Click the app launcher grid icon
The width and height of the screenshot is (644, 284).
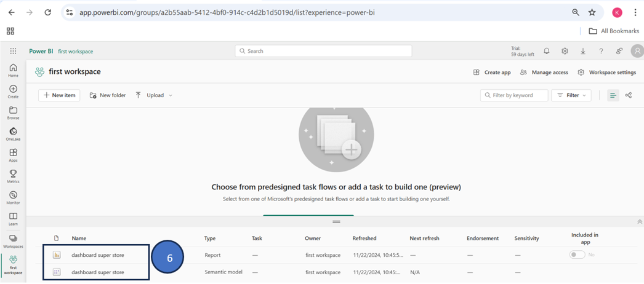(x=13, y=52)
